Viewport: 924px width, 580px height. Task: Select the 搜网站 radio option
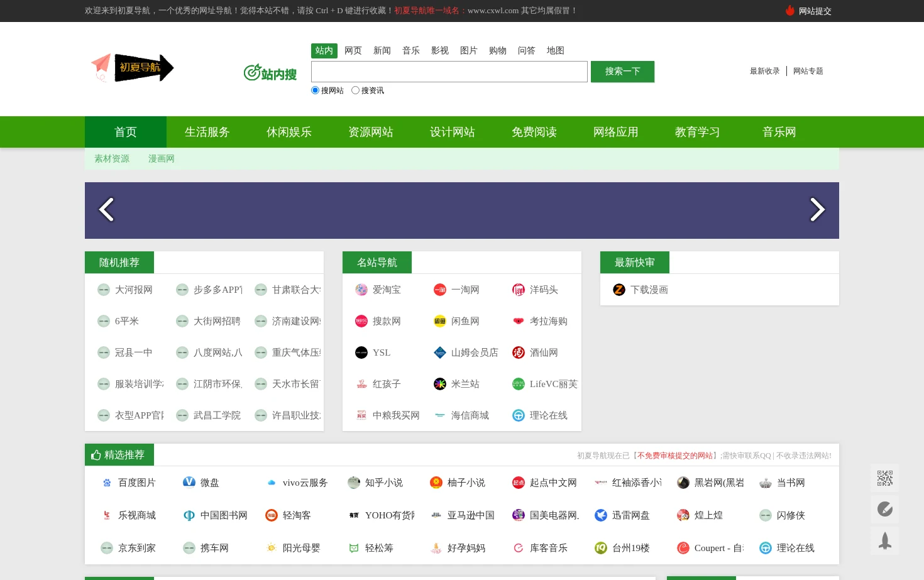pyautogui.click(x=316, y=90)
